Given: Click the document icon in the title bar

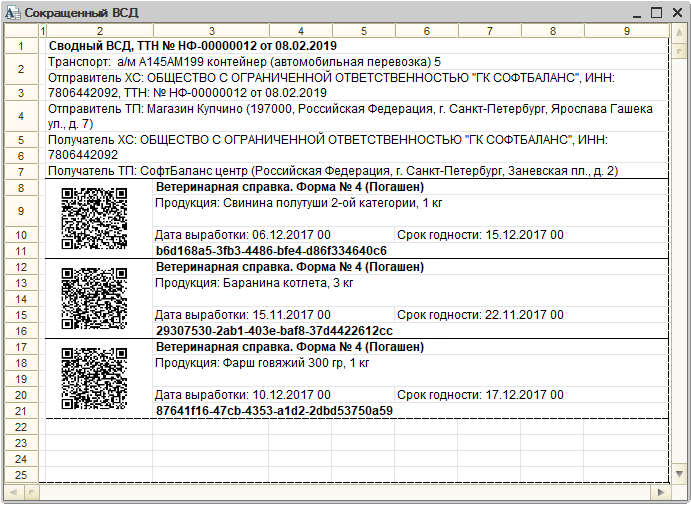Looking at the screenshot, I should (13, 13).
